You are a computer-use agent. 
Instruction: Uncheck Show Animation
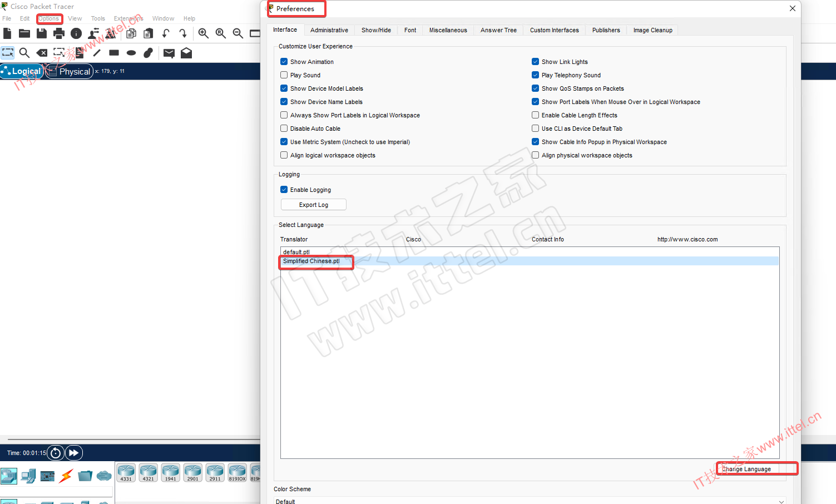coord(284,62)
